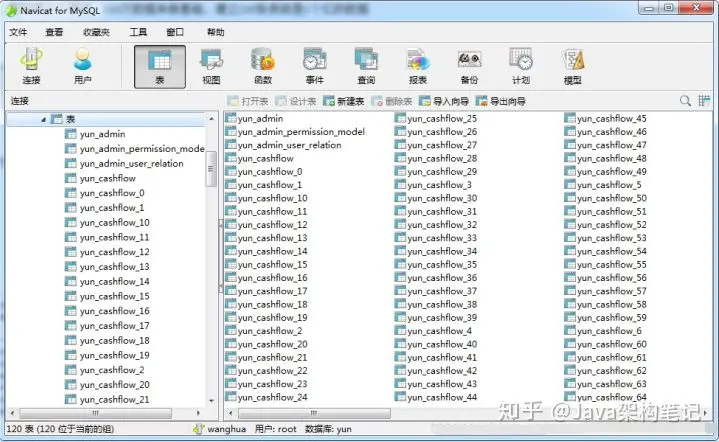Click object list horizontal scrollbar thumb

click(314, 414)
